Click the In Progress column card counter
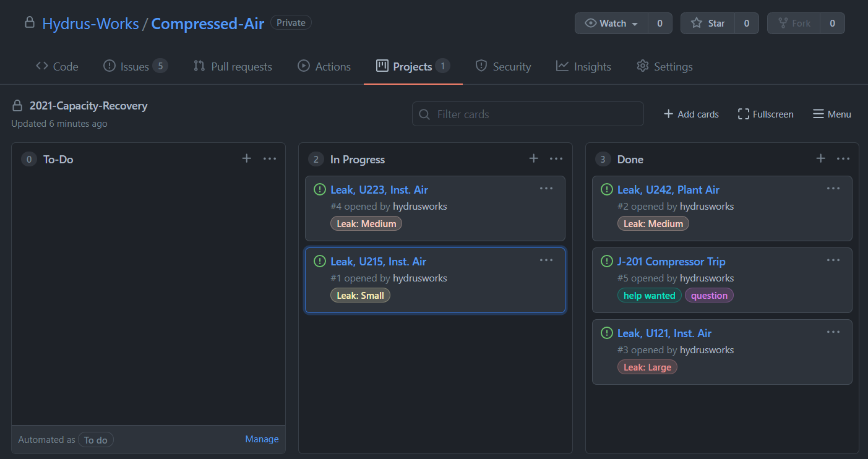 coord(316,159)
